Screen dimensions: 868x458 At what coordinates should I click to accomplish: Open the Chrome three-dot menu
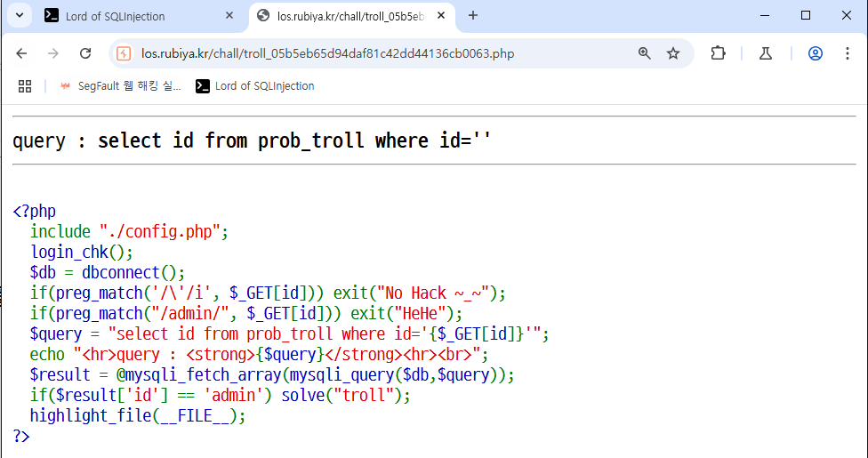pos(848,53)
